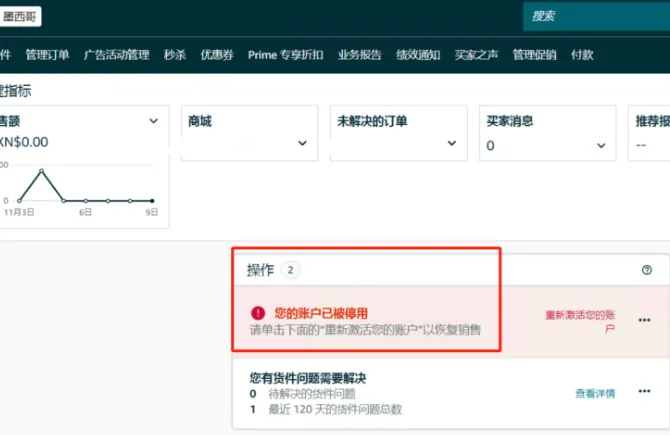Click the 您的账户已被停用 heading
The width and height of the screenshot is (670, 435).
321,313
